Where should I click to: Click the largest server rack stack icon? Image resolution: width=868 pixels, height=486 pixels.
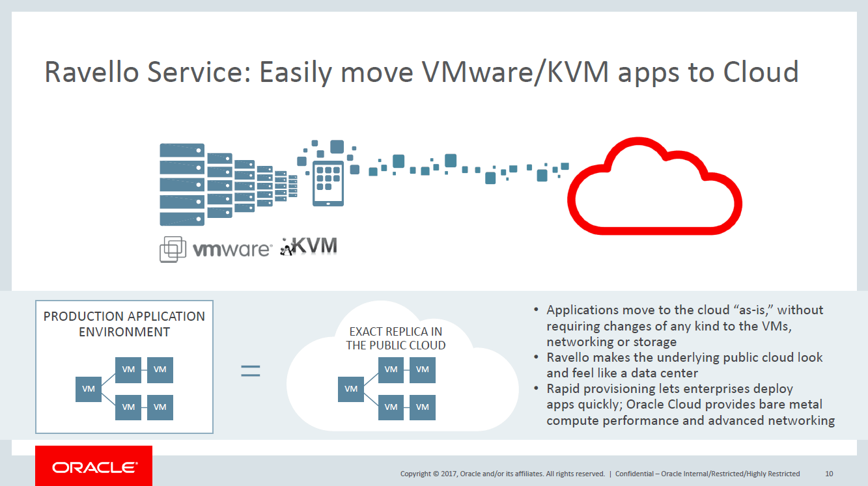[x=182, y=185]
